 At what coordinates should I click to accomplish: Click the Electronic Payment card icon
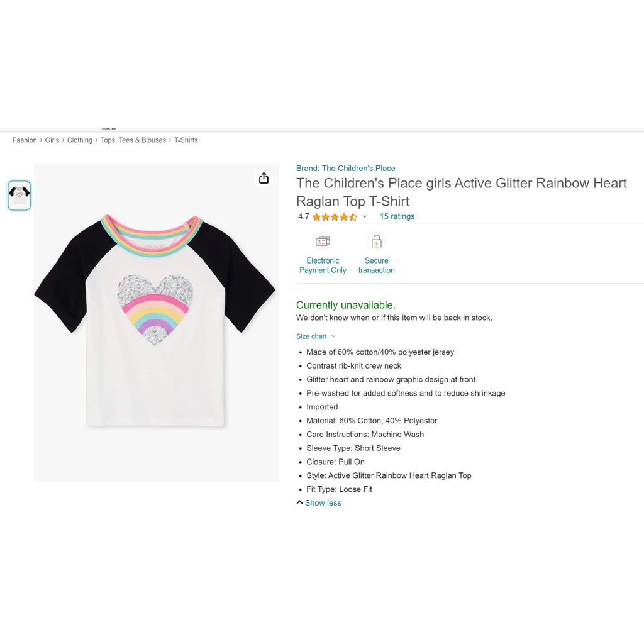(323, 241)
